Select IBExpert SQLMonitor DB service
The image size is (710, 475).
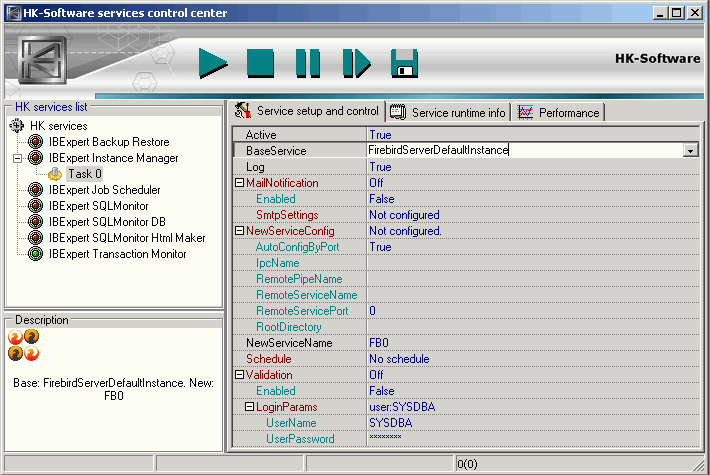[107, 222]
